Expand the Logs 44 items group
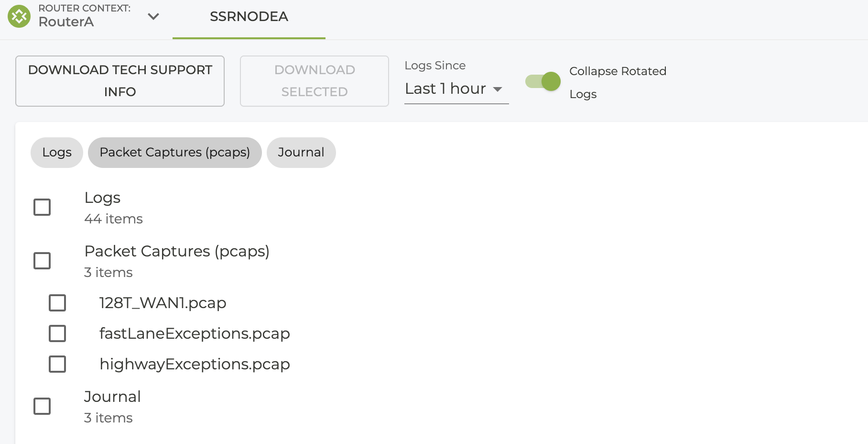This screenshot has height=444, width=868. pos(113,208)
